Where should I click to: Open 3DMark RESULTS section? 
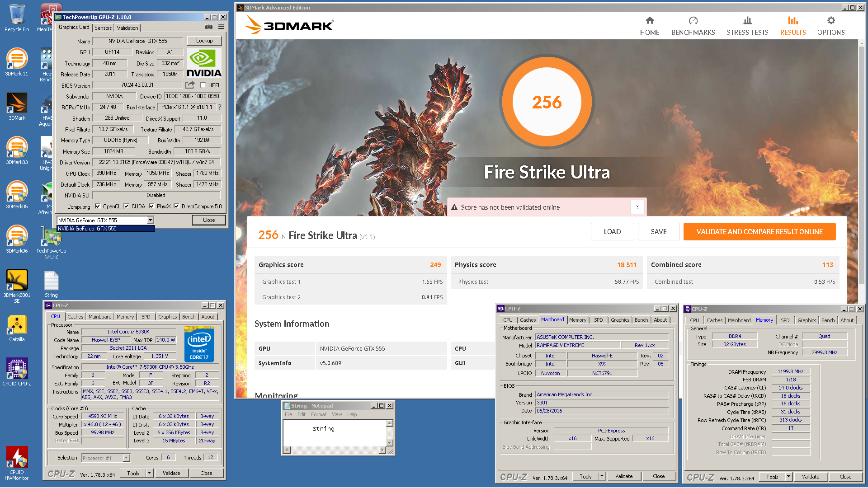(x=793, y=26)
